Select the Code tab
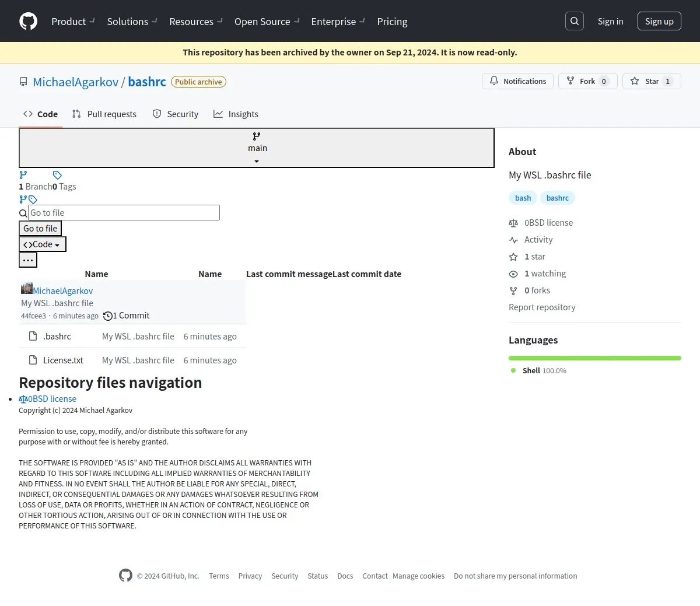Image resolution: width=700 pixels, height=606 pixels. 40,114
